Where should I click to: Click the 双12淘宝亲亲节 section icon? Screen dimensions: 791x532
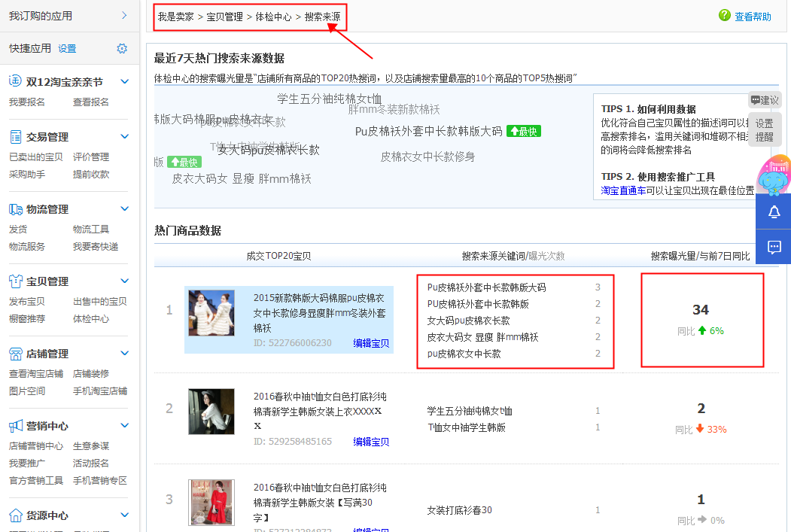point(15,81)
